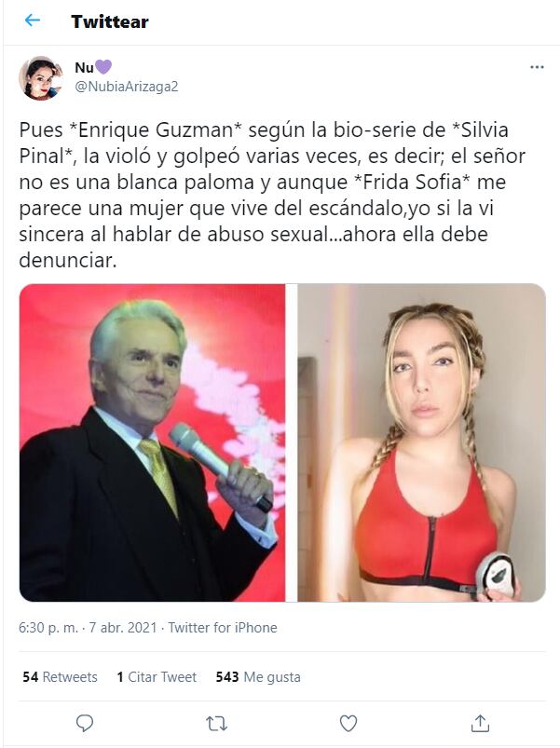Open the Twitter for iPhone source link
The width and height of the screenshot is (560, 748).
point(223,627)
